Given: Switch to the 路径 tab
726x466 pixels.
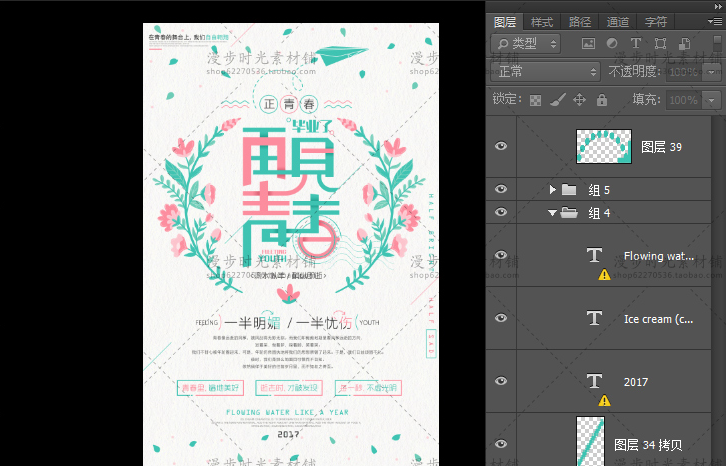Looking at the screenshot, I should click(580, 21).
